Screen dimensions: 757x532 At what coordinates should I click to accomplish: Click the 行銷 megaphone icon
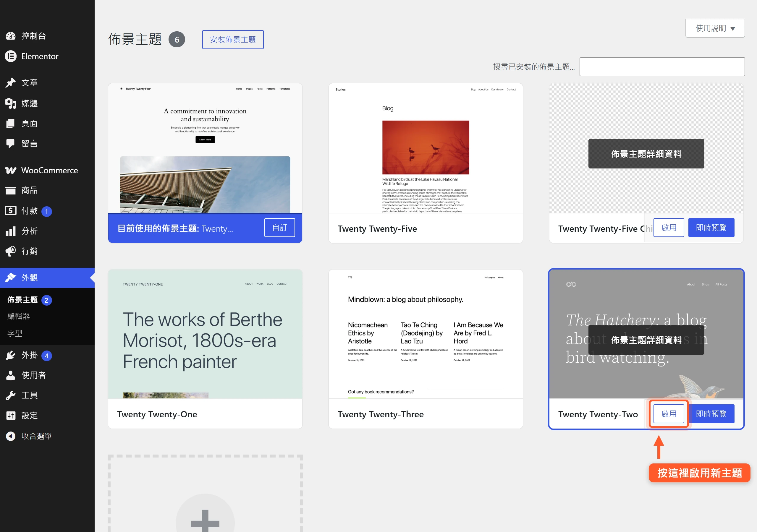[11, 251]
